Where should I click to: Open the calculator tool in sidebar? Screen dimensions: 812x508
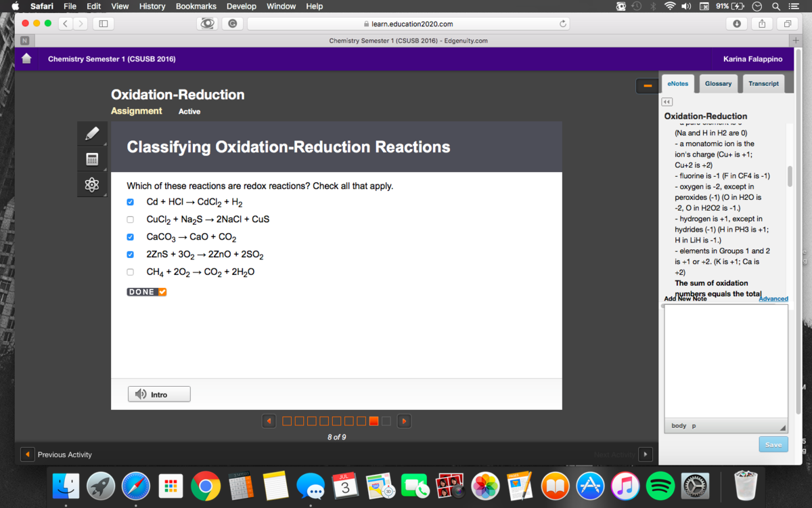click(93, 159)
